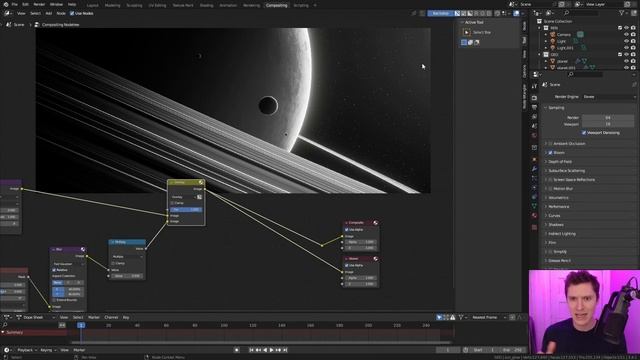640x360 pixels.
Task: Click the Viewport samples field
Action: (x=608, y=124)
